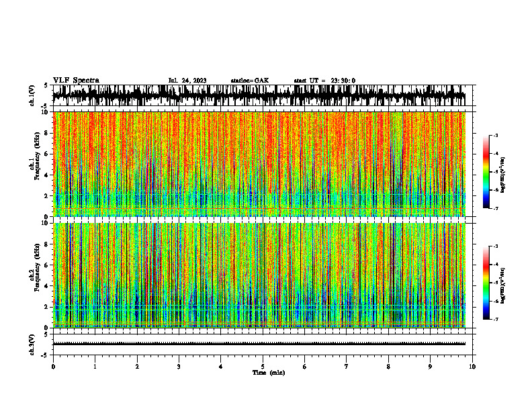Click the ch.2 color bar beside lower spectrogram
Screen dimensions: 532x411
click(486, 283)
